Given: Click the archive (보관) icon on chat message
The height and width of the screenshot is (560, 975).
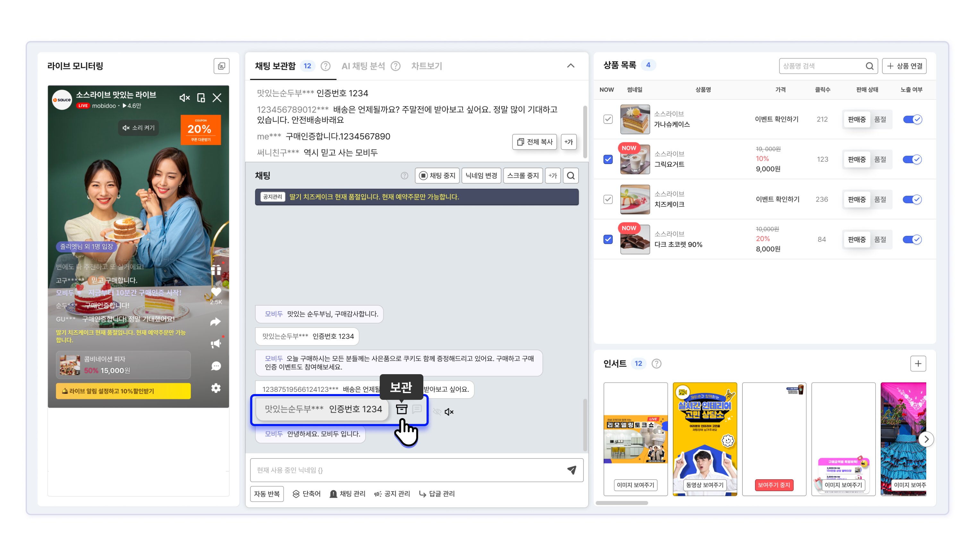Looking at the screenshot, I should click(401, 409).
